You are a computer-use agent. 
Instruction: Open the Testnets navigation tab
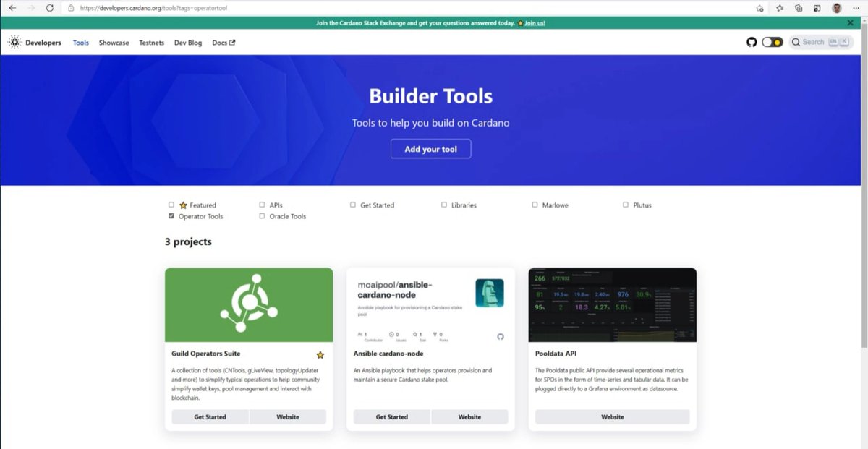152,43
